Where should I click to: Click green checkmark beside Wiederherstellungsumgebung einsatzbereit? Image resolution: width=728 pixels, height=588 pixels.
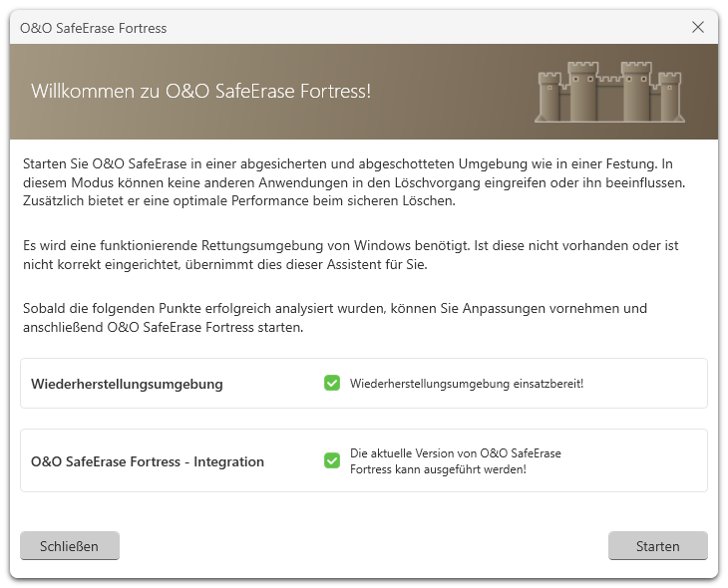coord(332,383)
